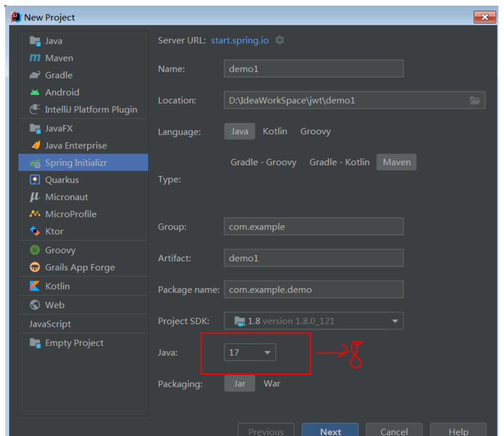Choose Gradle - Groovy project type
The height and width of the screenshot is (436, 504).
pyautogui.click(x=263, y=162)
